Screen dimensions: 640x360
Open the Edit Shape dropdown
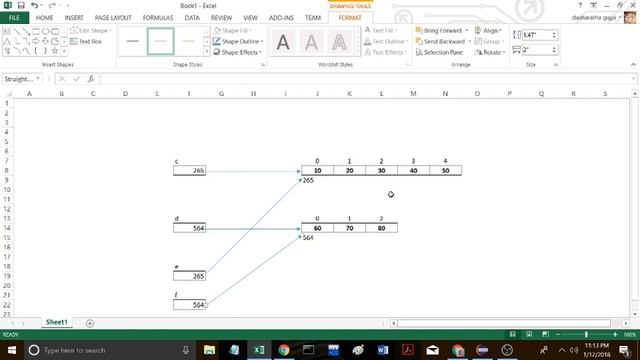click(91, 31)
